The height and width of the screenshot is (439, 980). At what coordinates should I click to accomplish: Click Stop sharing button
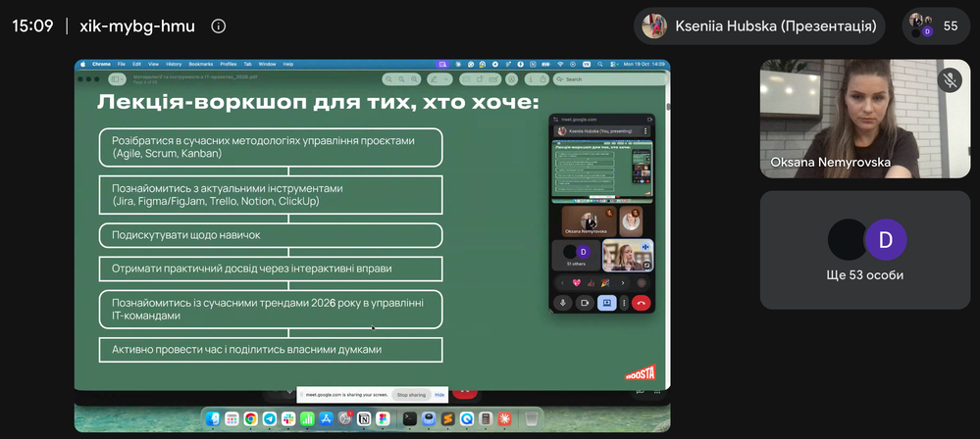[x=411, y=395]
